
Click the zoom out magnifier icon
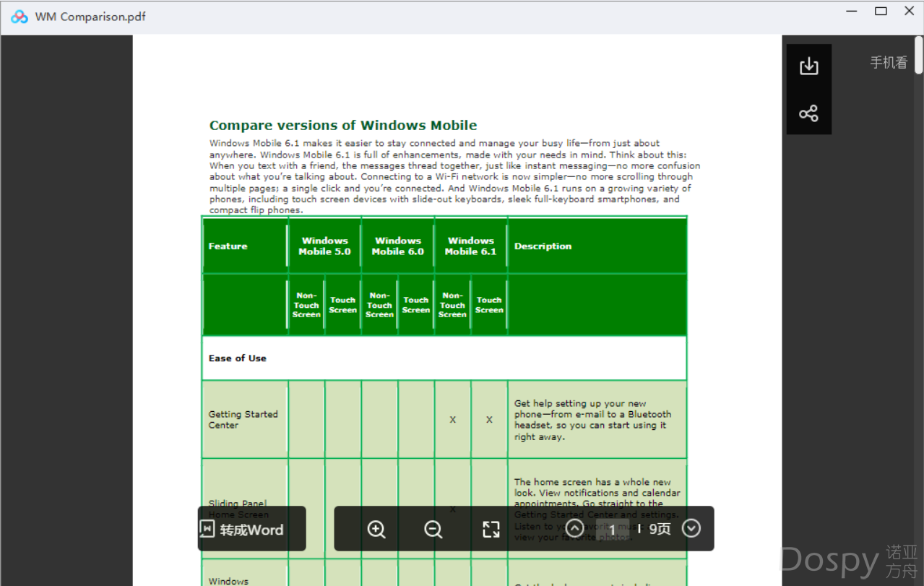tap(433, 529)
